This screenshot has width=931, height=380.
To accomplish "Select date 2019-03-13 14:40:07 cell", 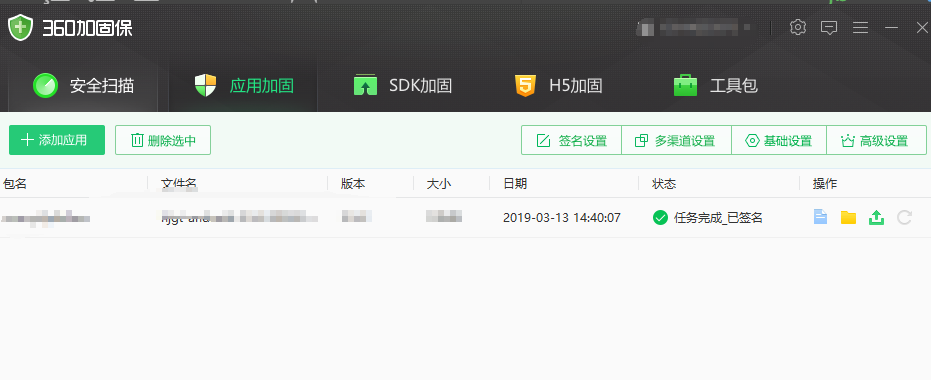I will pos(562,218).
